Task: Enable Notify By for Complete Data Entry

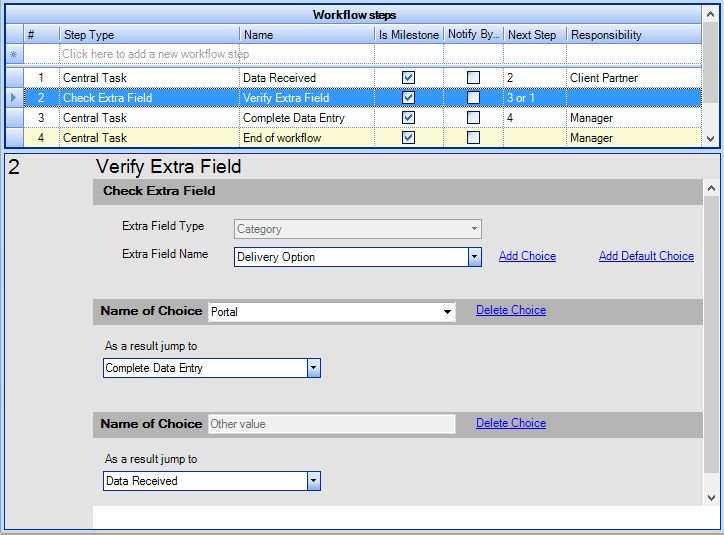Action: [473, 118]
